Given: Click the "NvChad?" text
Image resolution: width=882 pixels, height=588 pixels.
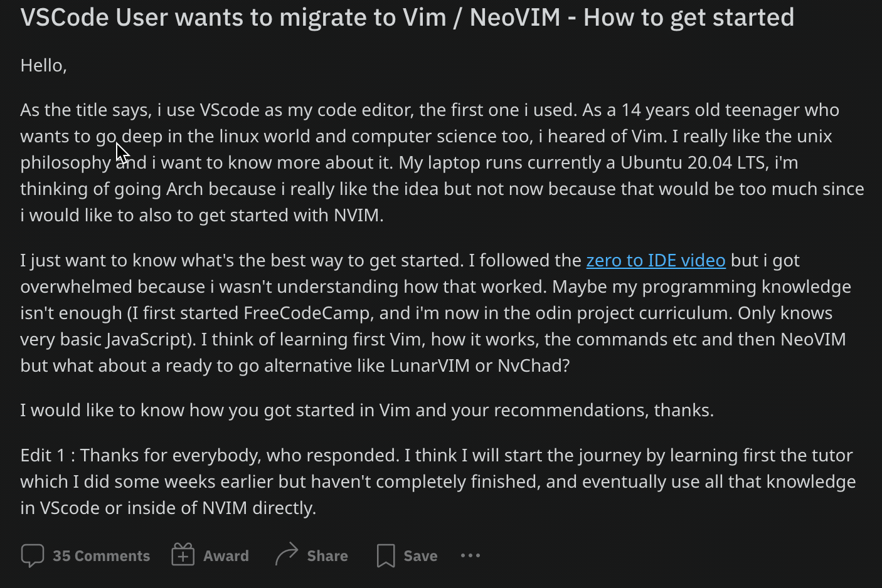Looking at the screenshot, I should (533, 365).
